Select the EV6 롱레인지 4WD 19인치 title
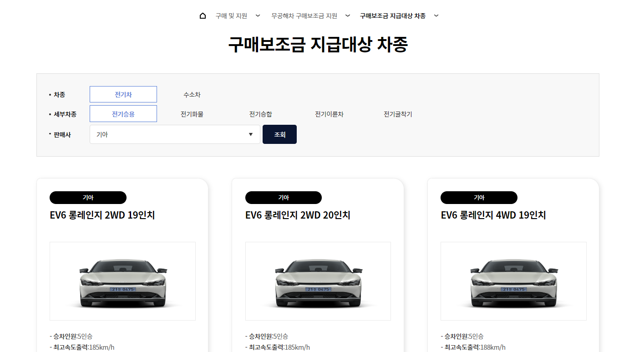Image resolution: width=644 pixels, height=352 pixels. point(493,215)
